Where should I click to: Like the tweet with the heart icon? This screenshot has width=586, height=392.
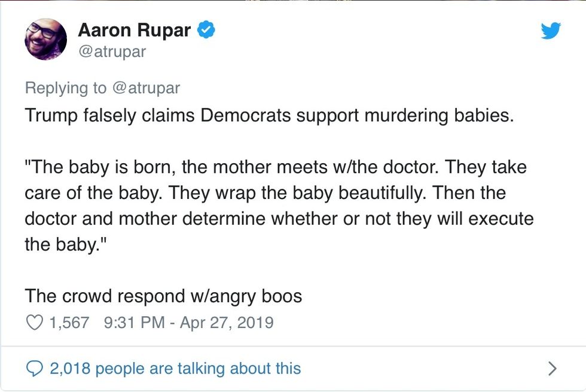pyautogui.click(x=35, y=323)
